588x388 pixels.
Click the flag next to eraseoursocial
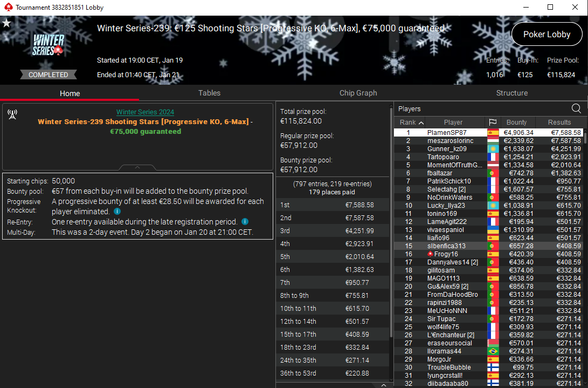(x=493, y=343)
